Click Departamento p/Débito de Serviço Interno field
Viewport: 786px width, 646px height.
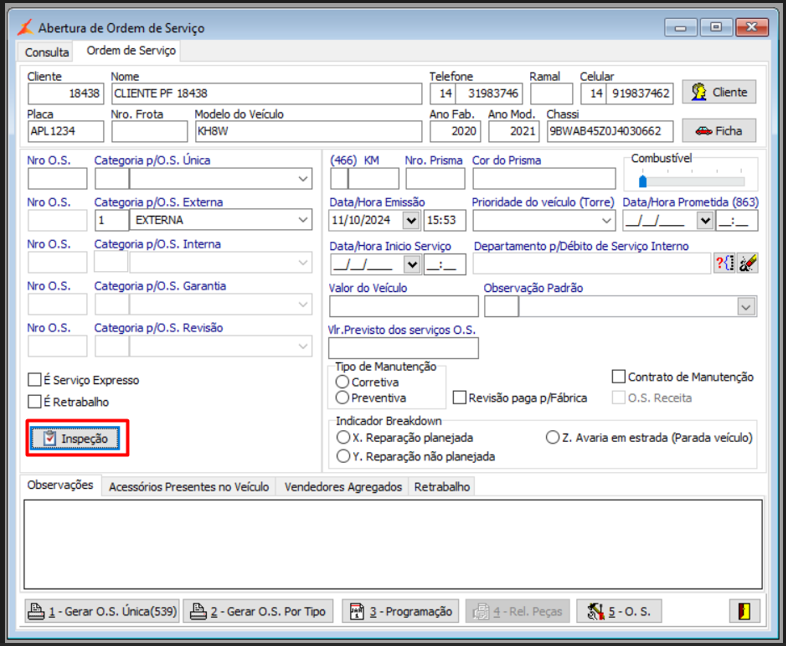click(592, 264)
